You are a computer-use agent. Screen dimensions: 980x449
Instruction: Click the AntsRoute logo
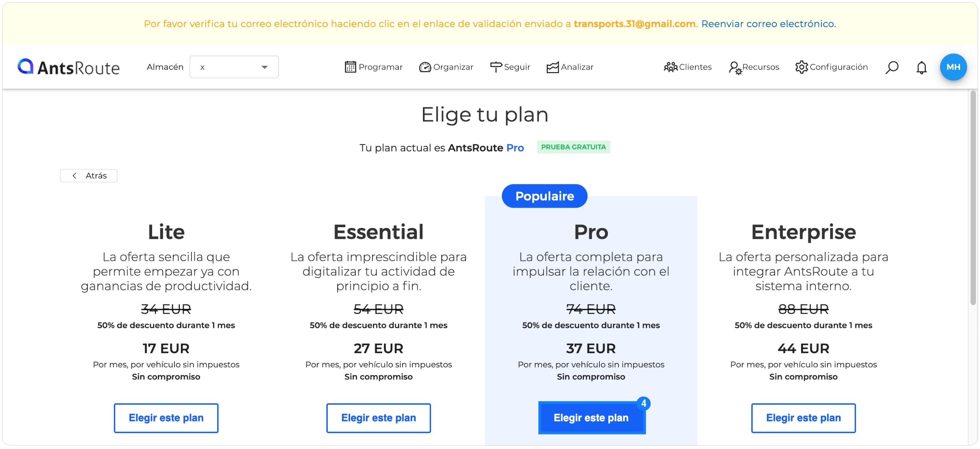click(68, 67)
